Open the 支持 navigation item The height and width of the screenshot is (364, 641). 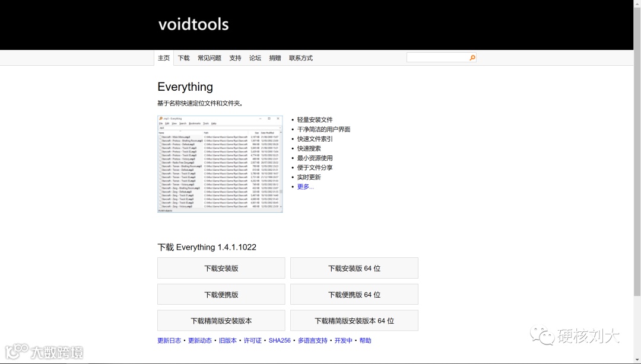point(235,58)
